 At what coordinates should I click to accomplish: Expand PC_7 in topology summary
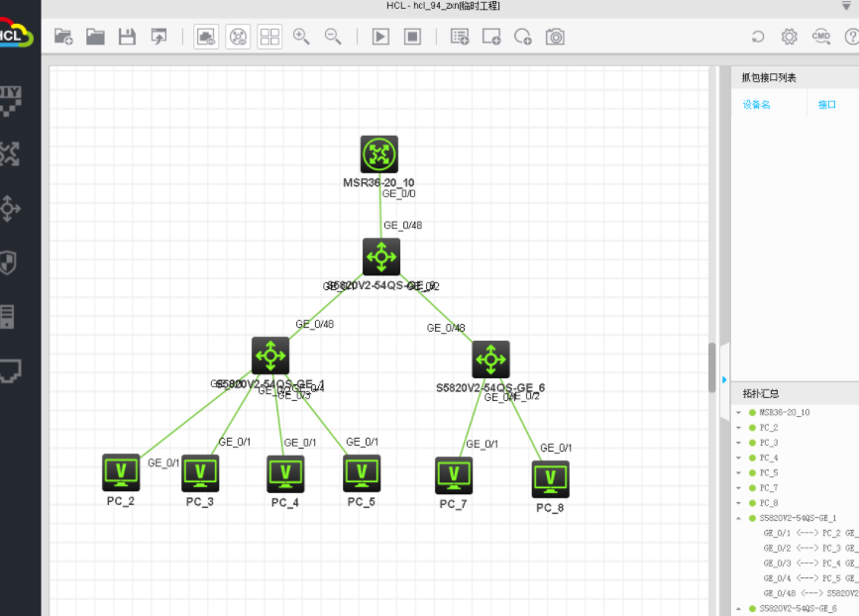(738, 488)
